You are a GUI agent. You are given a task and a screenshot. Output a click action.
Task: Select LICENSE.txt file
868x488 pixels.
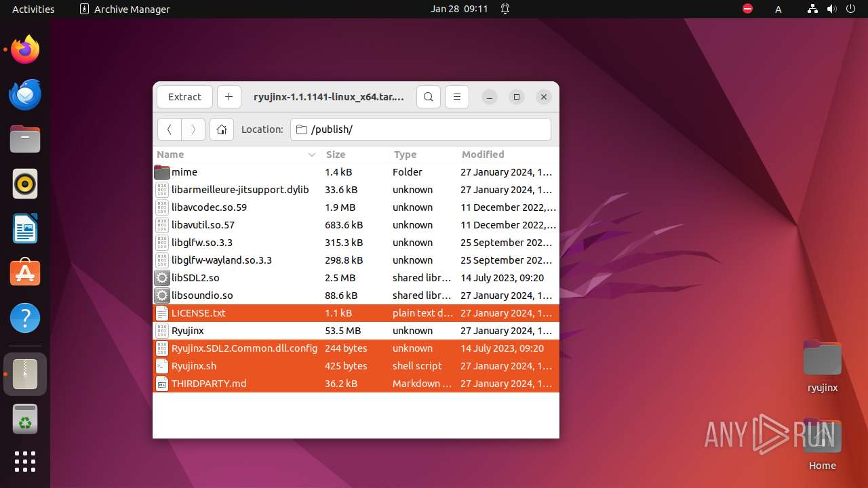coord(356,313)
